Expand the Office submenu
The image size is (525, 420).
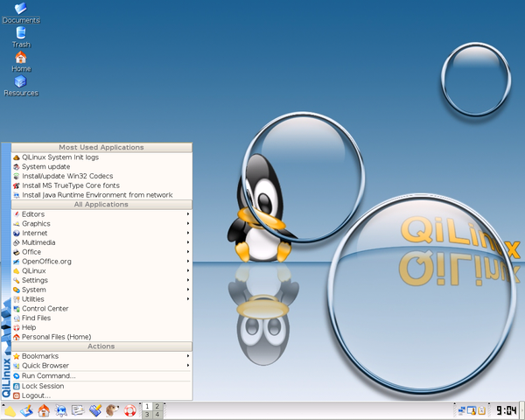(101, 251)
